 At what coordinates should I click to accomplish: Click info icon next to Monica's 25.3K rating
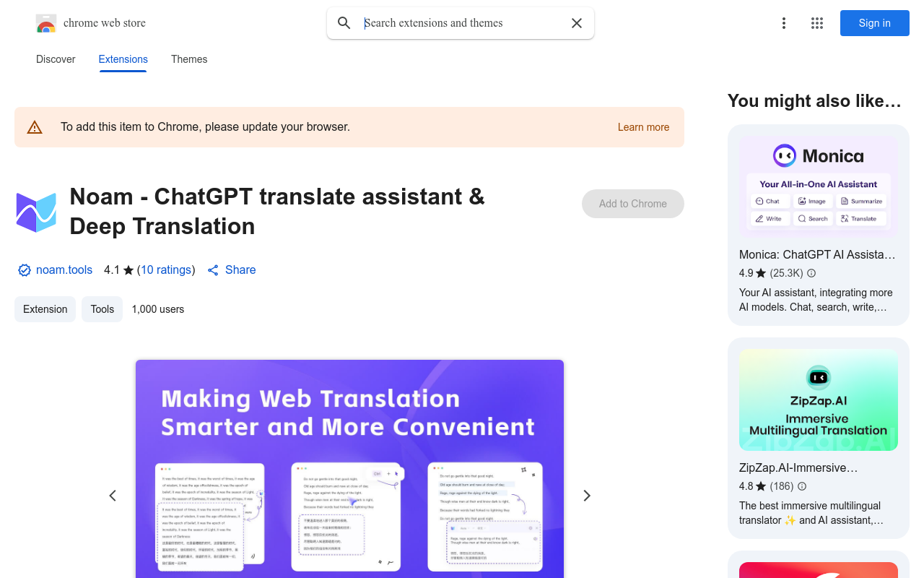coord(811,273)
